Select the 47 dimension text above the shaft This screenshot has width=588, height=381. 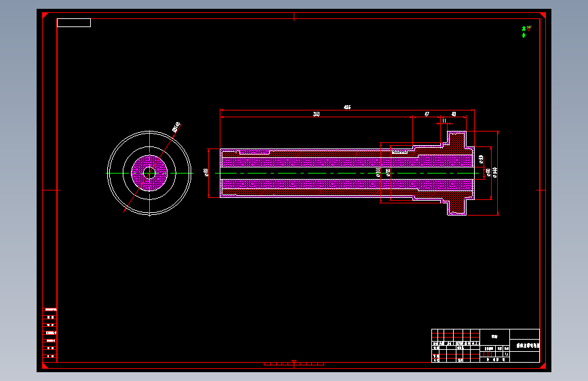tap(427, 114)
